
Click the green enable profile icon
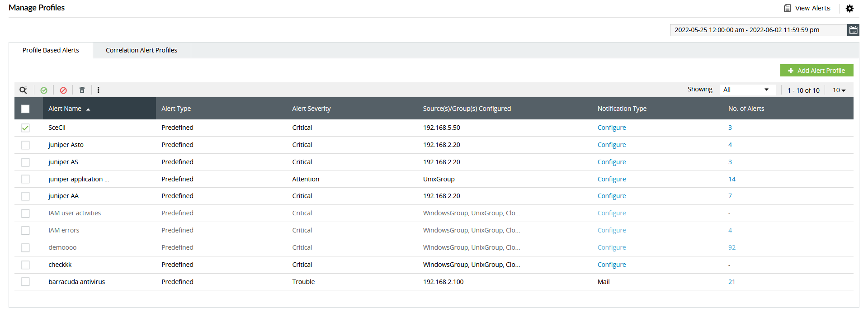(44, 90)
